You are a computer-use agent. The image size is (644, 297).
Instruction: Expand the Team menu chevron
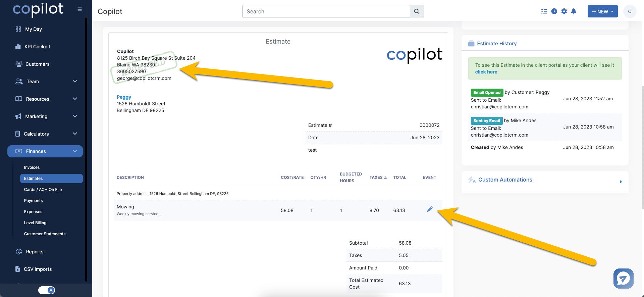[75, 82]
